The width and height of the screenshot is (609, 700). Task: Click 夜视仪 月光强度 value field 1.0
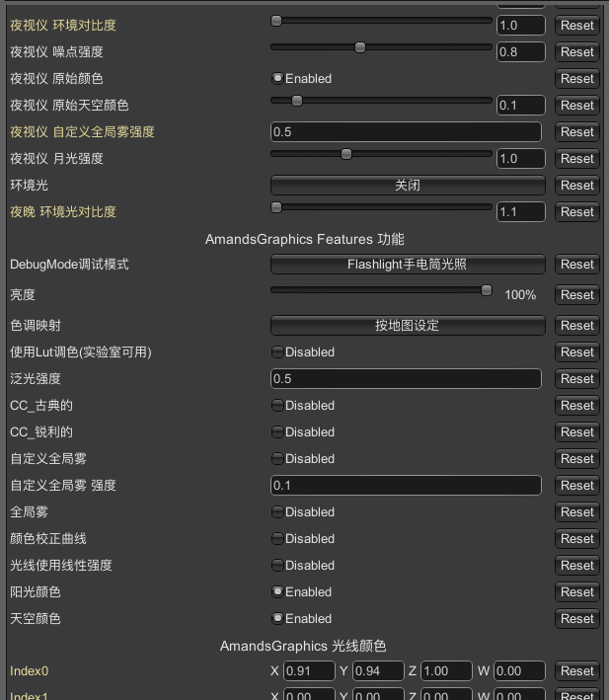click(521, 159)
